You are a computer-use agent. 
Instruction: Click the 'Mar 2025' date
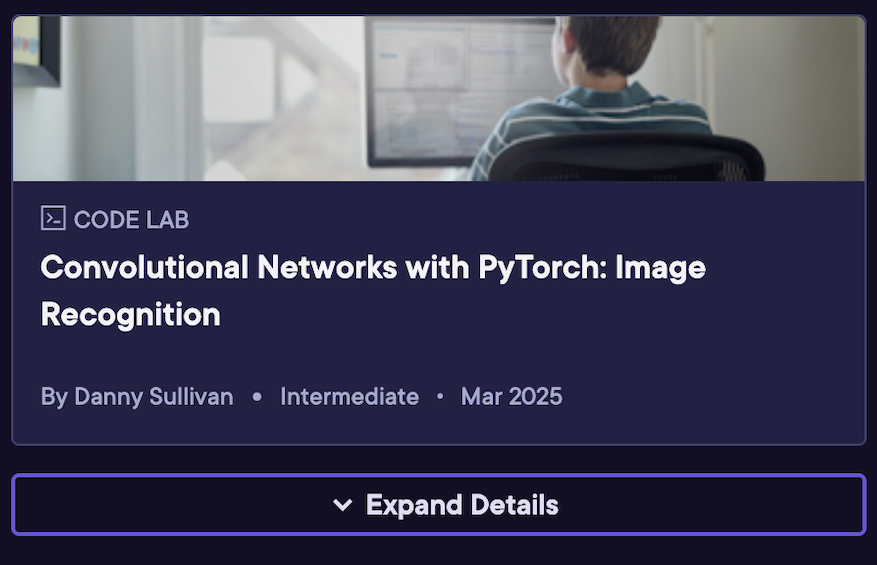pos(511,397)
